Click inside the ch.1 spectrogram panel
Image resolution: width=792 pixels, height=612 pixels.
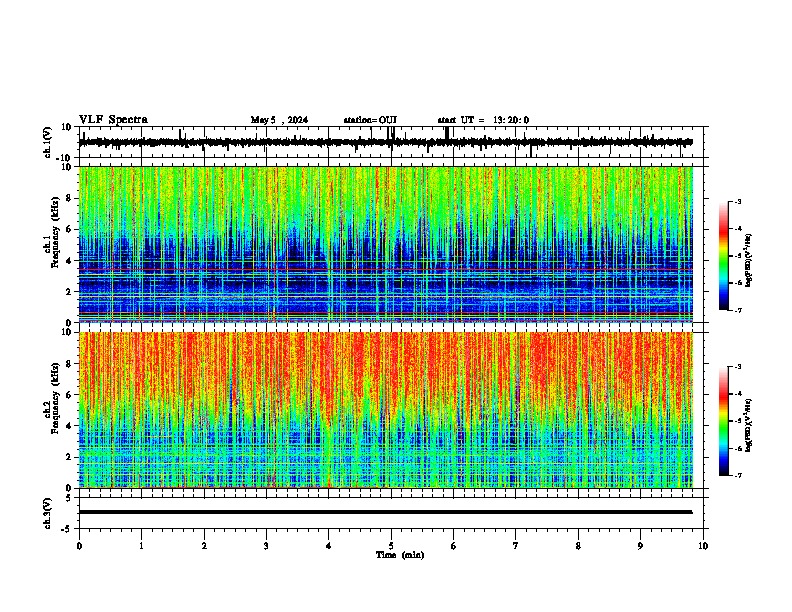(x=385, y=244)
